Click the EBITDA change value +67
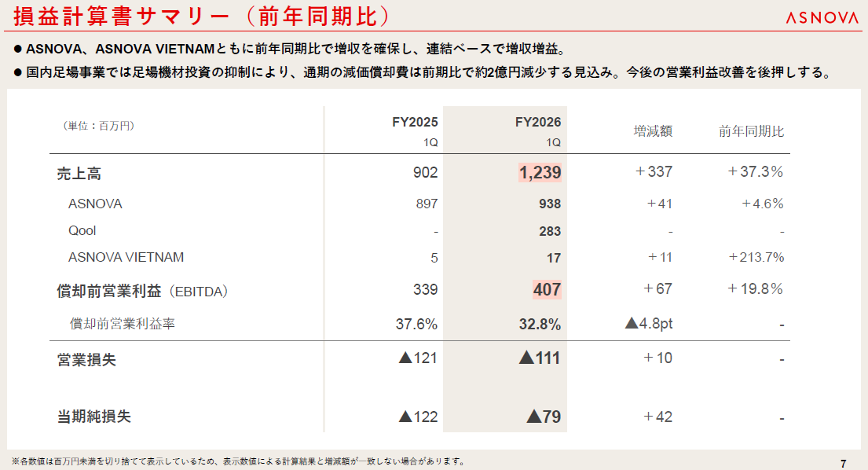 pos(657,289)
